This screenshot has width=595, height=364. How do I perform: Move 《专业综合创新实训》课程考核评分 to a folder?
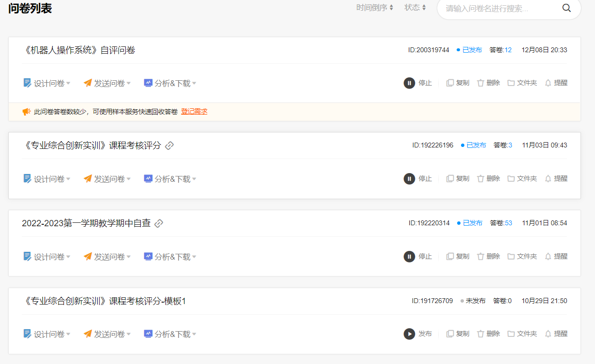522,179
